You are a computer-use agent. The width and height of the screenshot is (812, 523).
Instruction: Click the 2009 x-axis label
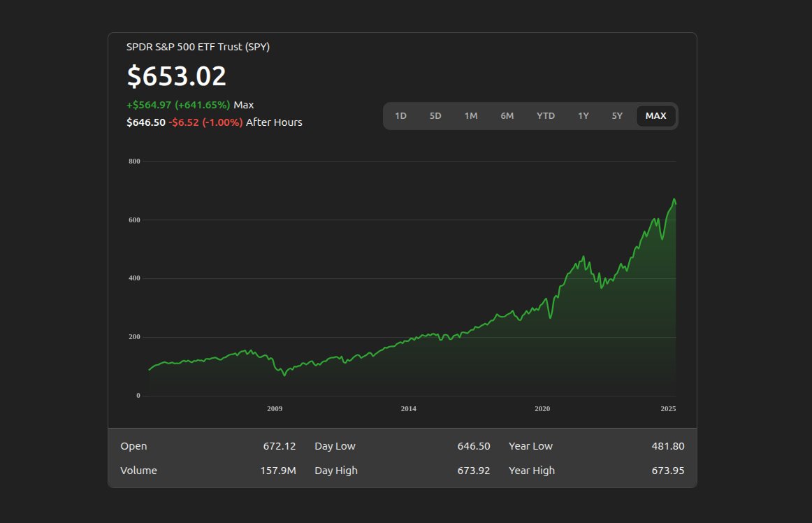[x=275, y=408]
